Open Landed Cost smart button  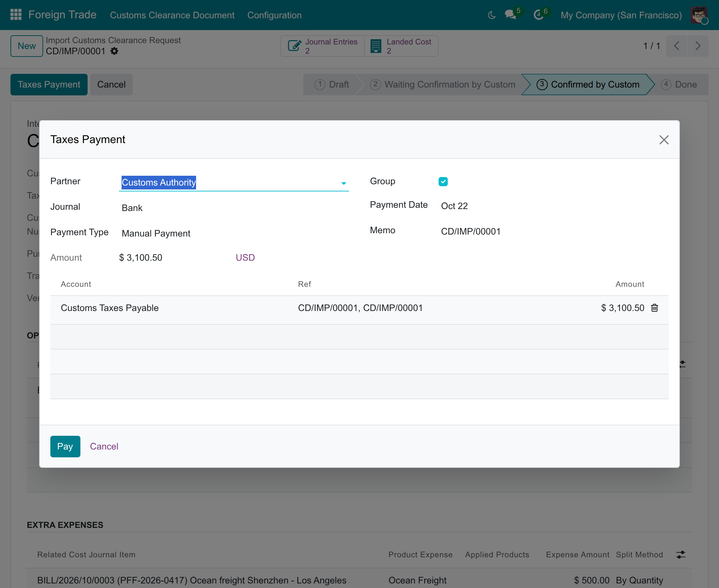[x=402, y=46]
